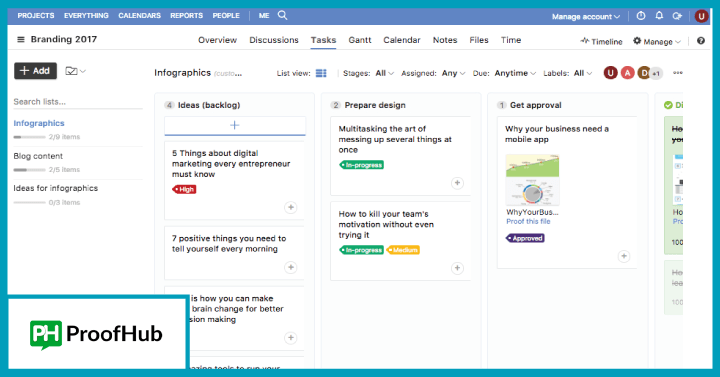Image resolution: width=720 pixels, height=377 pixels.
Task: Click the Search lists field
Action: [x=78, y=101]
